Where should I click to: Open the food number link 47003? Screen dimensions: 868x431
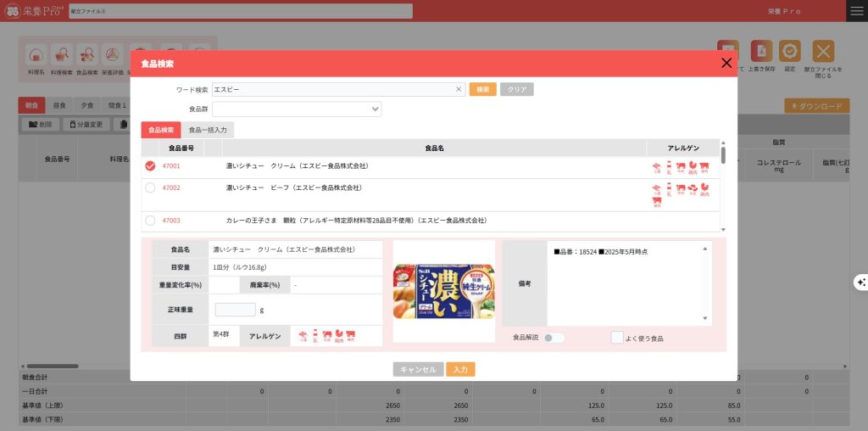[x=171, y=221]
